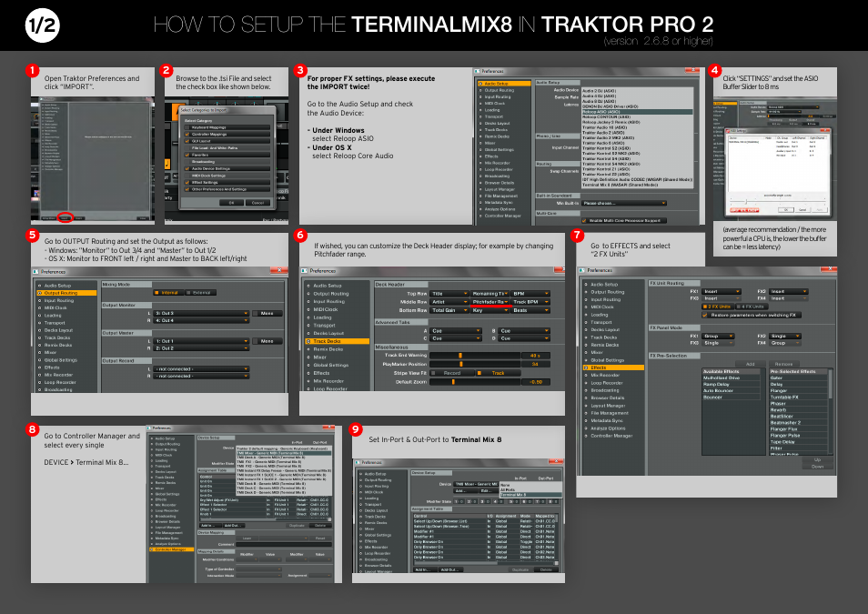Open Middle Row Track BPM dropdown

point(530,302)
